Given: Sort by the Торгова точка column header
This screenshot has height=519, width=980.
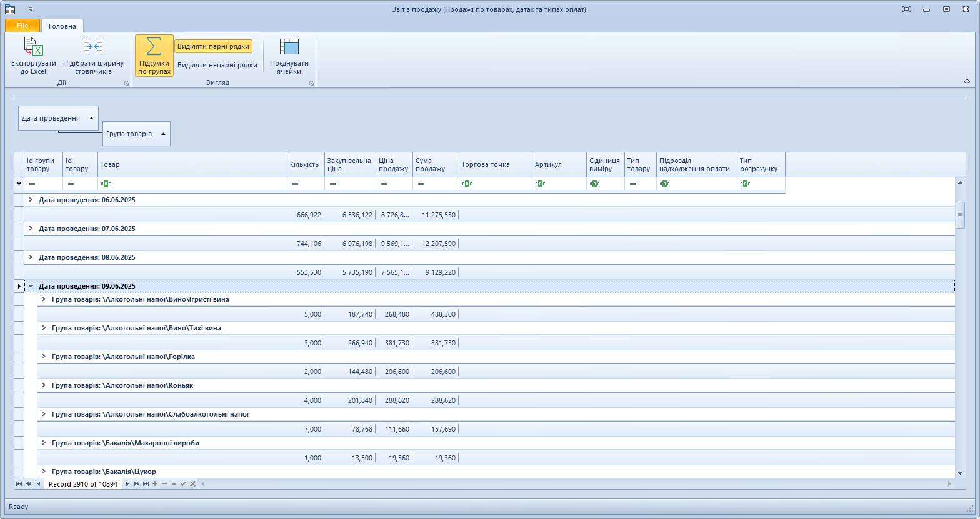Looking at the screenshot, I should coord(496,165).
